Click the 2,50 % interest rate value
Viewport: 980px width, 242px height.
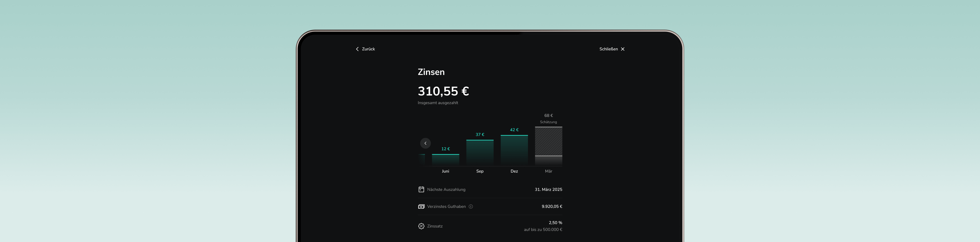pyautogui.click(x=555, y=223)
